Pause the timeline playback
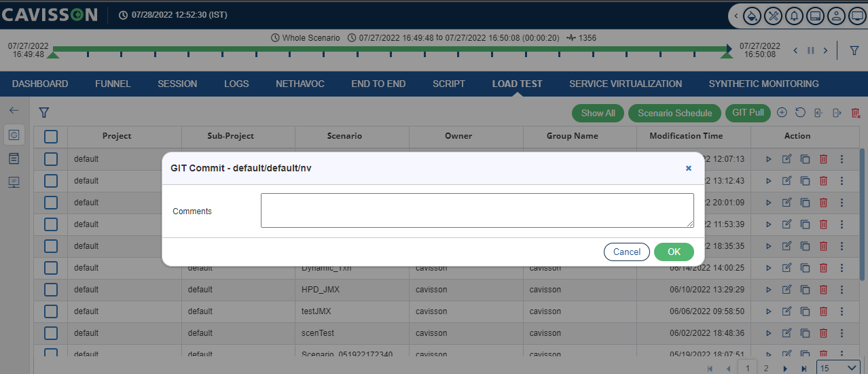This screenshot has width=868, height=374. click(810, 50)
